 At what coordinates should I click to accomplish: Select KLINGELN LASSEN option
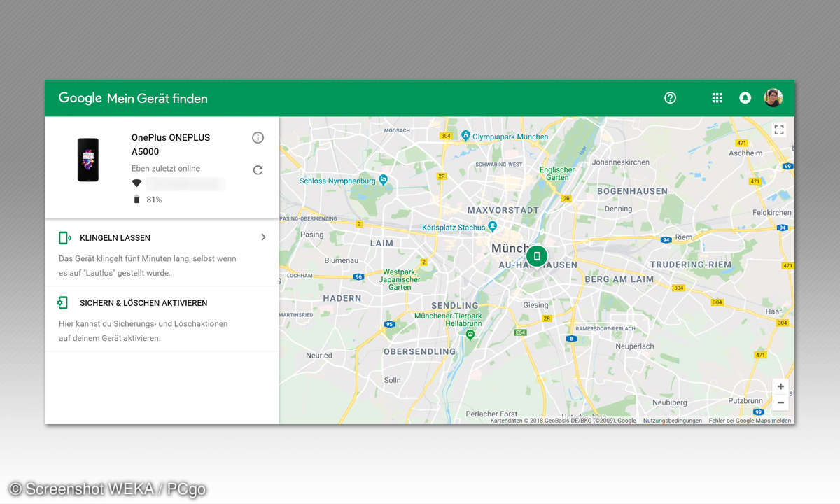click(115, 238)
